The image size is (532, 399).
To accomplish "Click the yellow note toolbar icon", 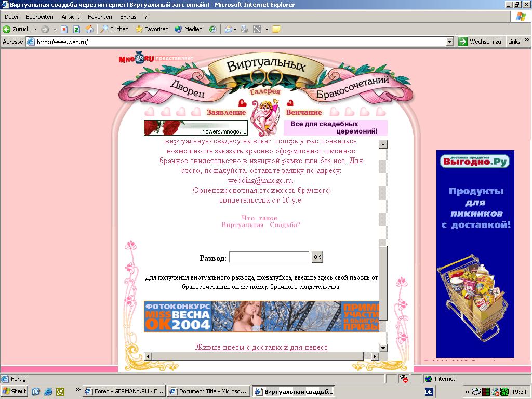I will point(276,29).
